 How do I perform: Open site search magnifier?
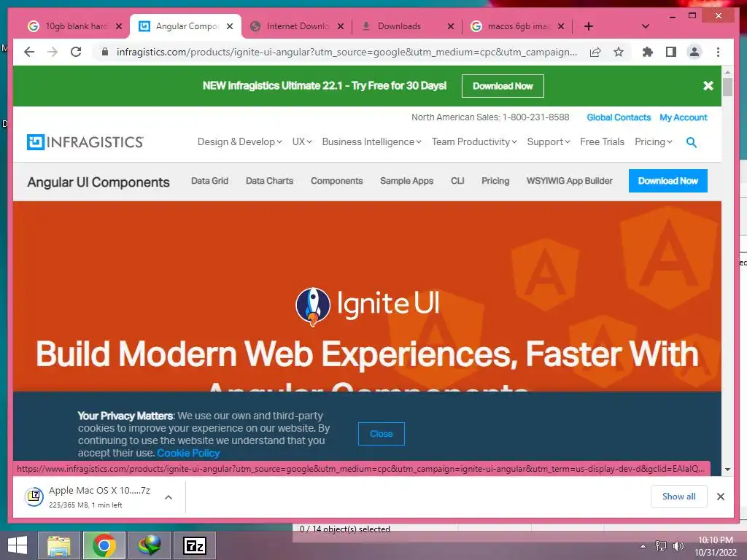692,142
